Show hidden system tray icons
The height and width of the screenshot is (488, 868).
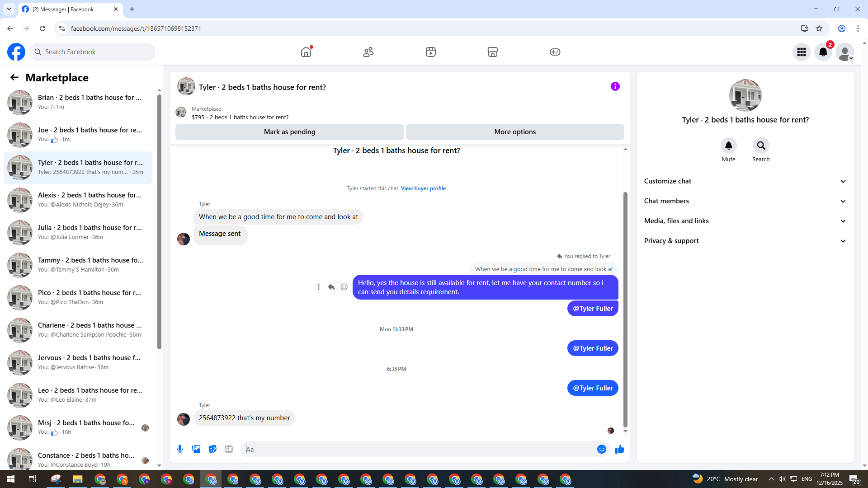click(x=772, y=479)
